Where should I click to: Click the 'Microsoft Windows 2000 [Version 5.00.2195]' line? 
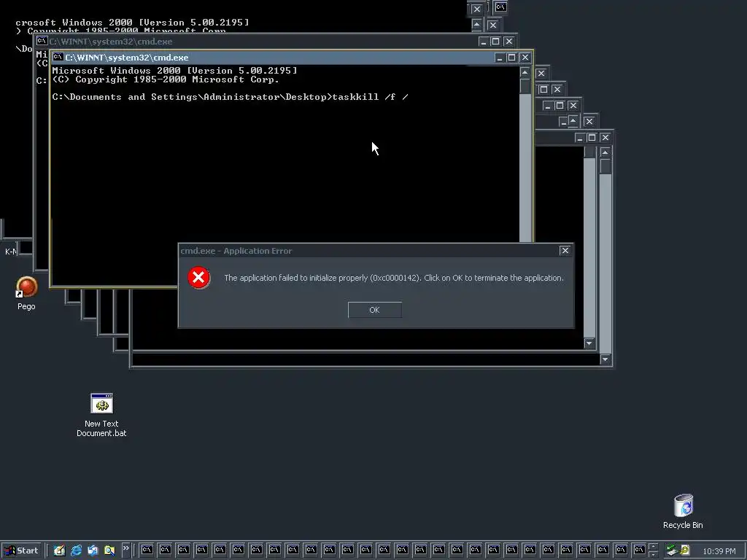tap(174, 71)
